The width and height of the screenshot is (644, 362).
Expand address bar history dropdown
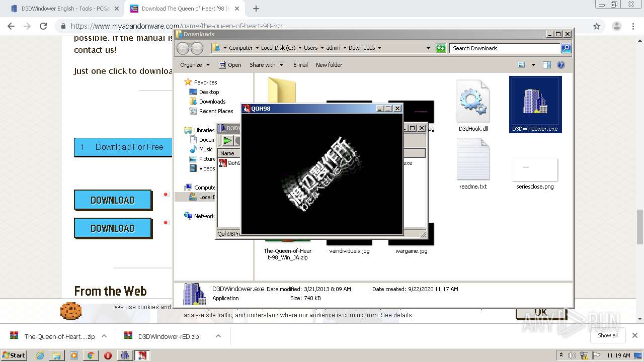coord(428,48)
